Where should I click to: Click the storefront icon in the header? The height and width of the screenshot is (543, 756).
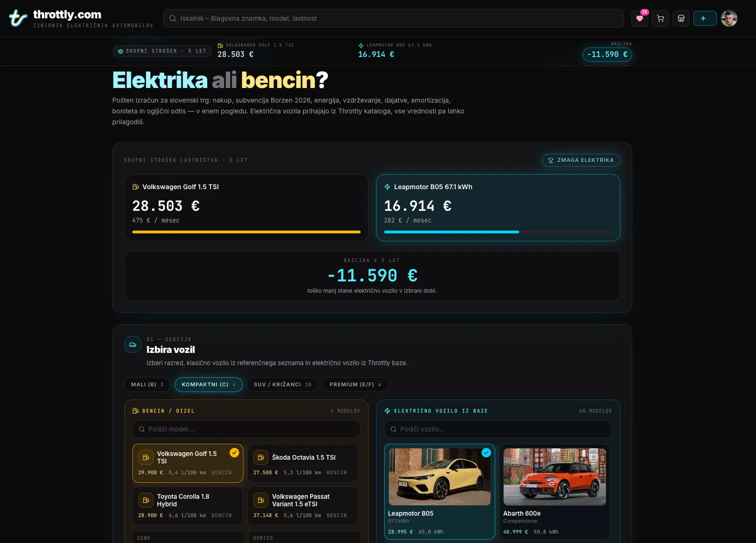(681, 18)
